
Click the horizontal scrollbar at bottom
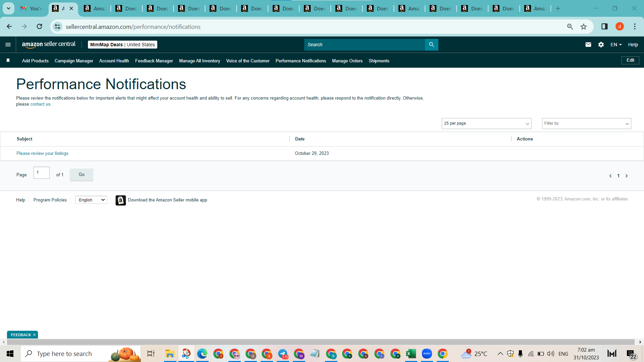pyautogui.click(x=320, y=342)
